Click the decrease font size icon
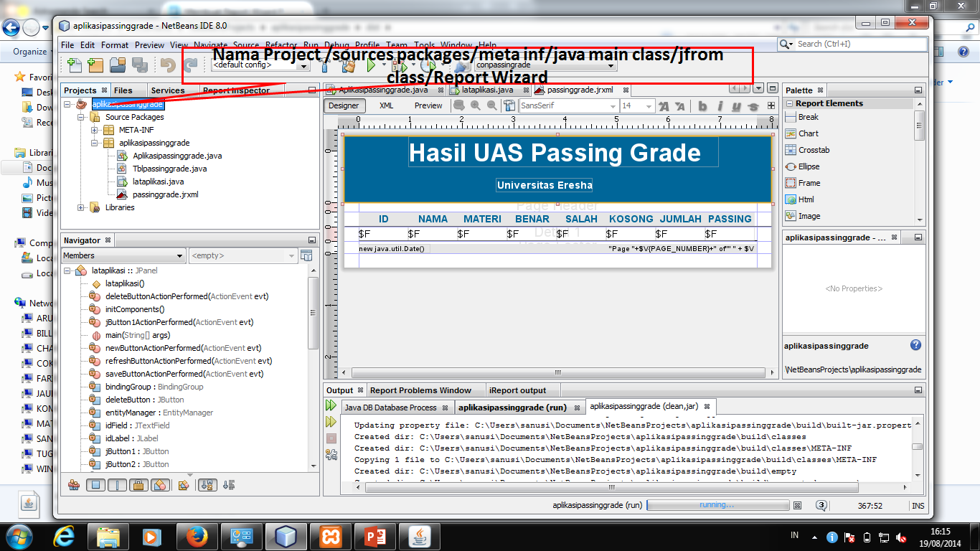 click(679, 106)
